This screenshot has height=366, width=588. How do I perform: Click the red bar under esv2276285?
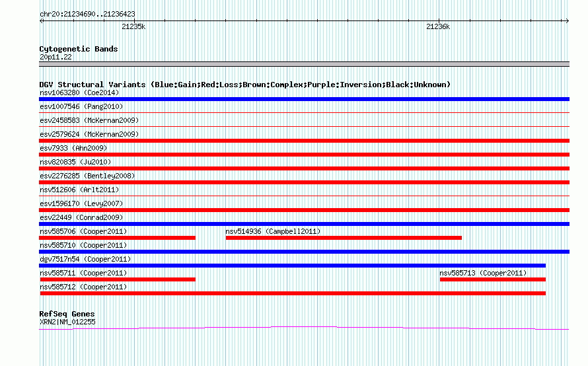tap(304, 182)
